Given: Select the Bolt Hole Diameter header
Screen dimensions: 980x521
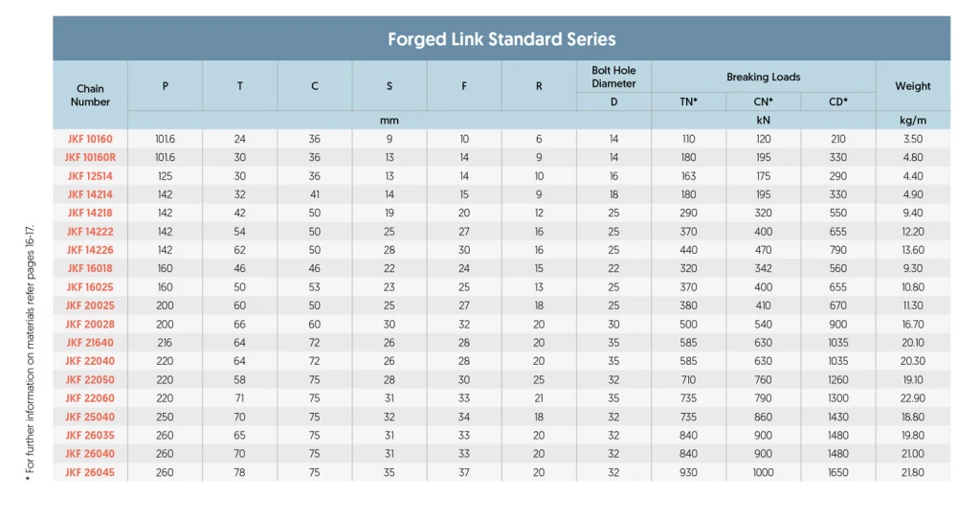Looking at the screenshot, I should (613, 77).
